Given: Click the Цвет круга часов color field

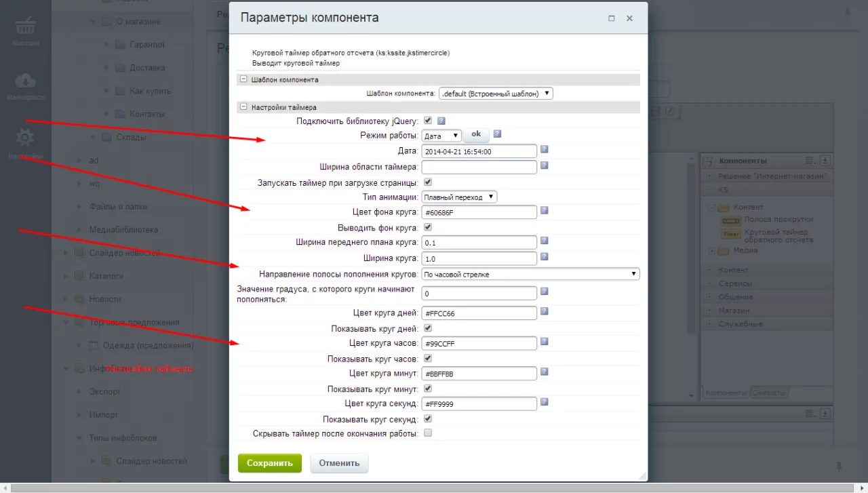Looking at the screenshot, I should click(x=479, y=343).
